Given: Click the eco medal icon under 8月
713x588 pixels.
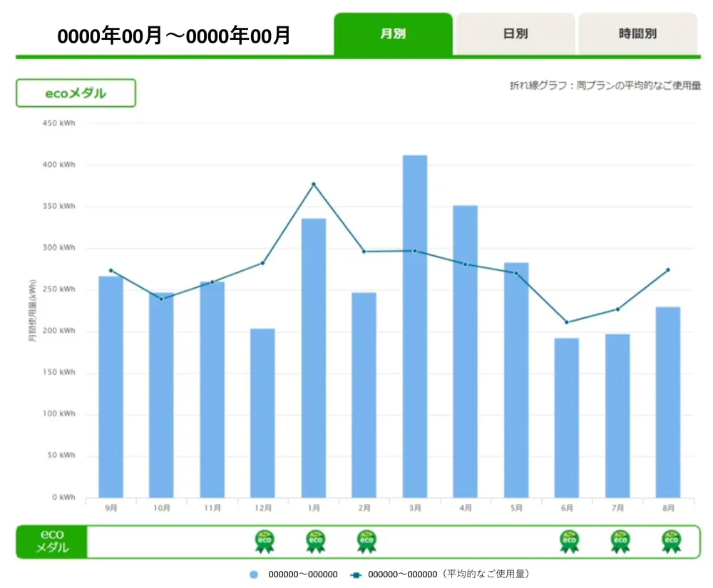Looking at the screenshot, I should coord(670,542).
